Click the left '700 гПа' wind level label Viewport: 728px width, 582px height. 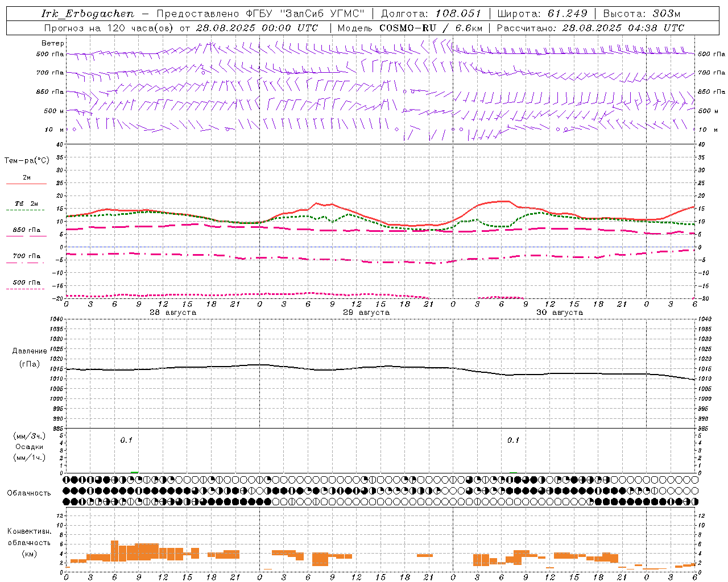pos(50,73)
